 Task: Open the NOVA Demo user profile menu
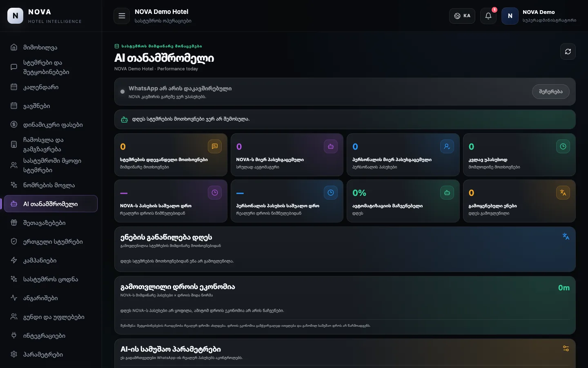(x=539, y=16)
